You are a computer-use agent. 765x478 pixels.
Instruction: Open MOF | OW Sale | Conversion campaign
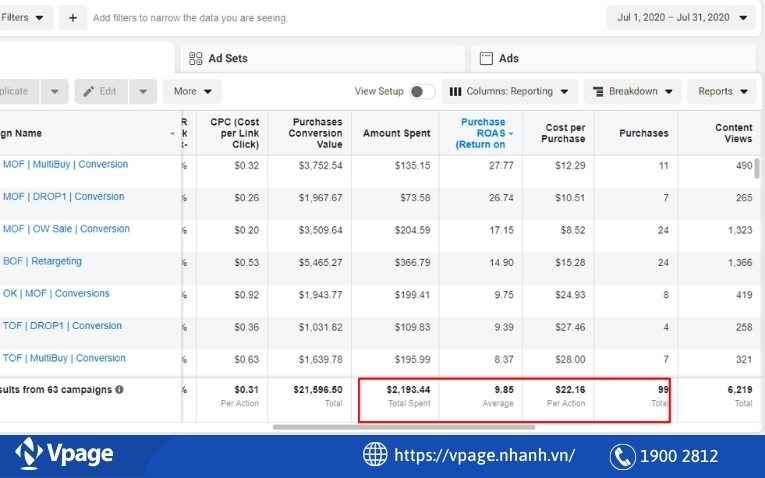click(66, 229)
